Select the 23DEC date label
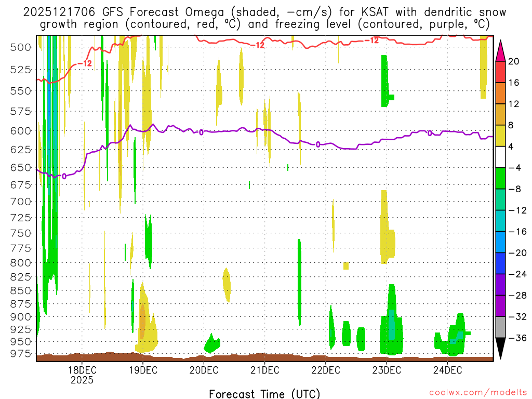 387,370
